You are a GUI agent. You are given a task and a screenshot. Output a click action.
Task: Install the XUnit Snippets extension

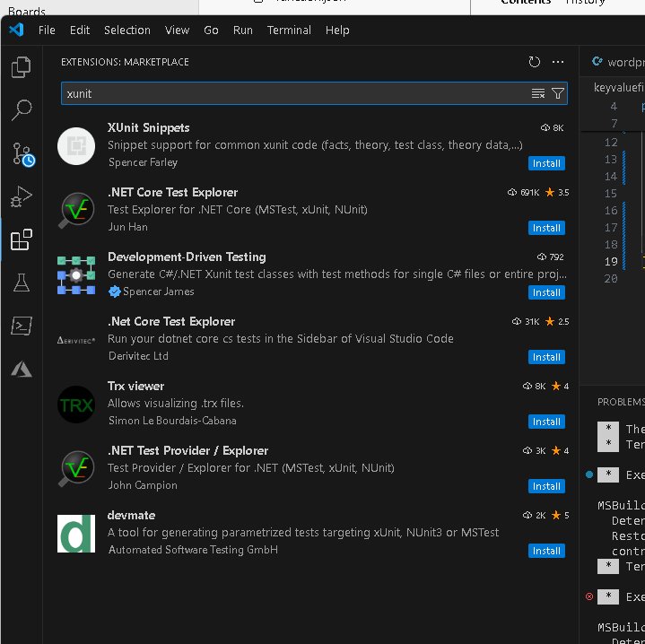click(546, 163)
